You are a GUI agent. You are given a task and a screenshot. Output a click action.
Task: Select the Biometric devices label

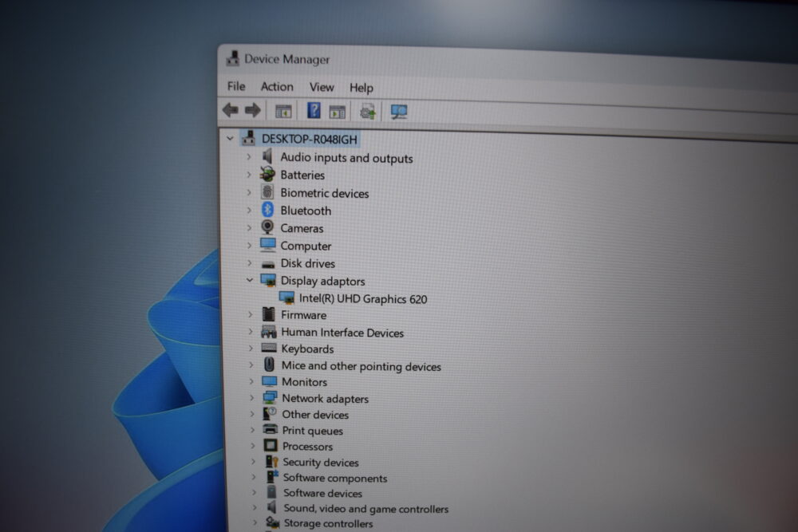pos(325,193)
